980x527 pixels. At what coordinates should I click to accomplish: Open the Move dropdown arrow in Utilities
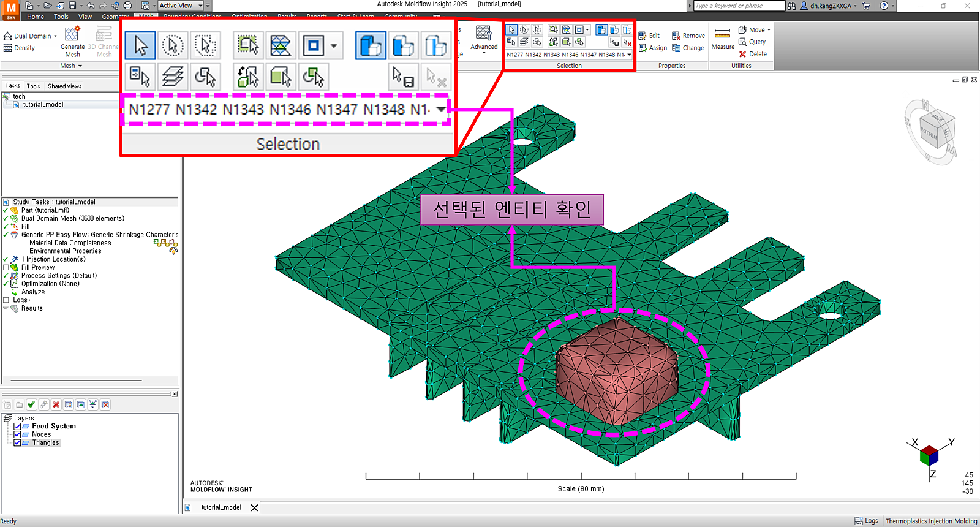pyautogui.click(x=769, y=30)
